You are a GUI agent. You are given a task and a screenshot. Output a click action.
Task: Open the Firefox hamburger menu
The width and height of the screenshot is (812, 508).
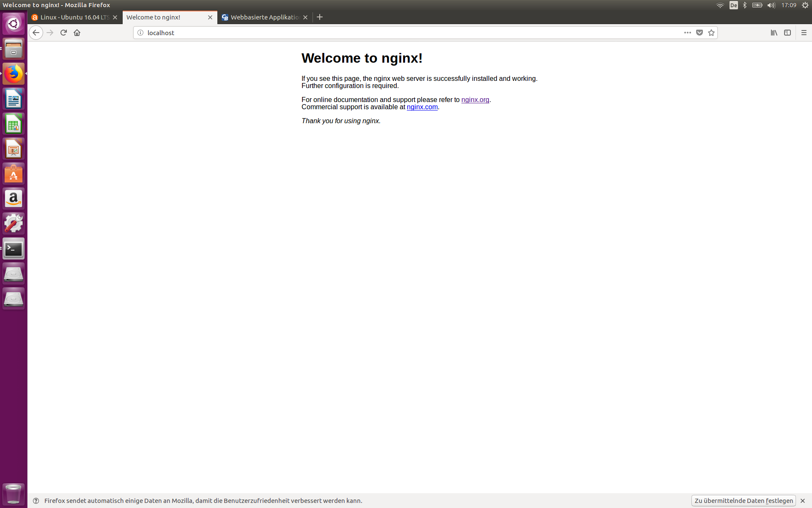pos(804,33)
